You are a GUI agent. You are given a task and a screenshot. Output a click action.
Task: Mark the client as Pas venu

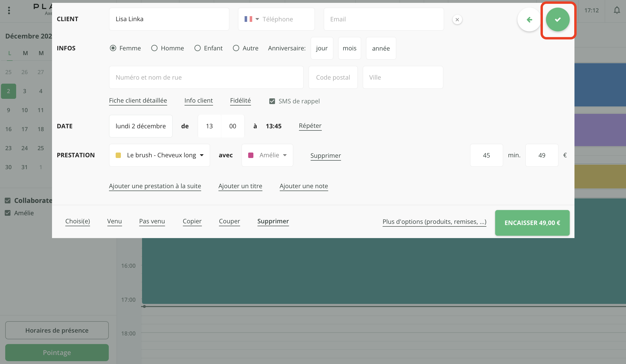[x=152, y=221]
